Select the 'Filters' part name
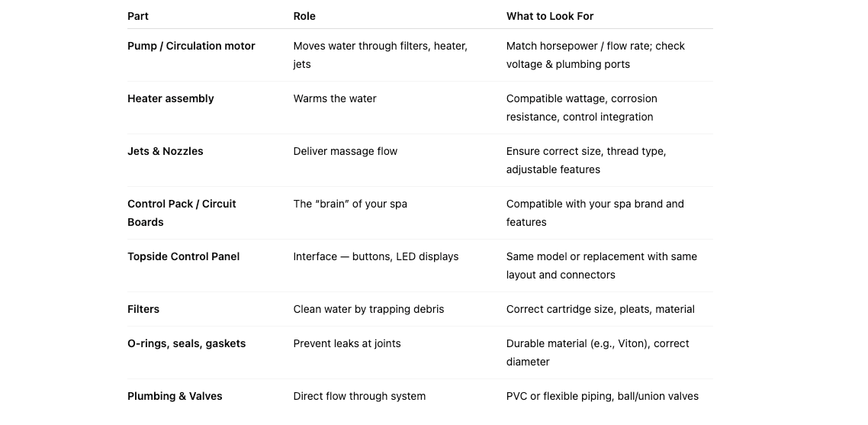The height and width of the screenshot is (425, 868). tap(143, 309)
